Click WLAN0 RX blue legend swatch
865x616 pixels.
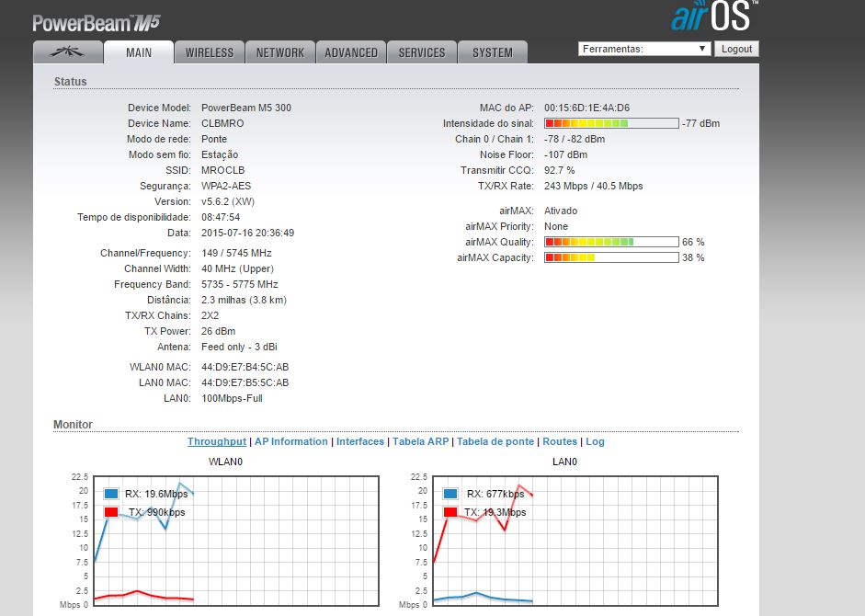(111, 494)
